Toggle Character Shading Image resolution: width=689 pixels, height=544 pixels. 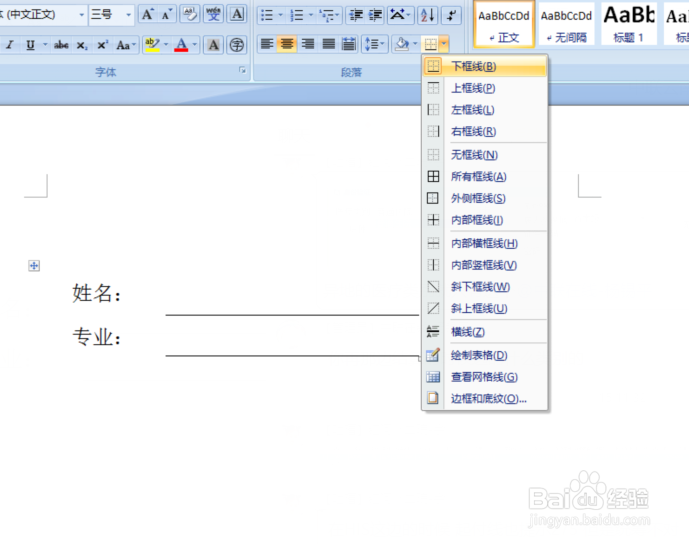[214, 45]
